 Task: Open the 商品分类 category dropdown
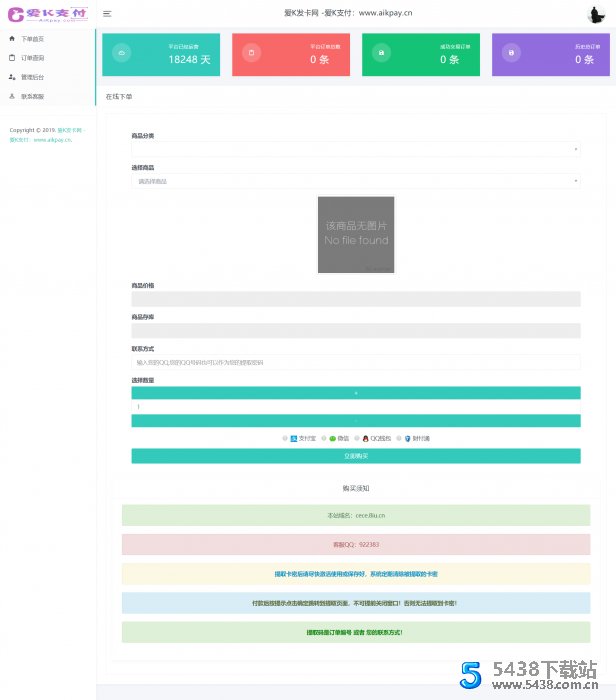[x=355, y=149]
